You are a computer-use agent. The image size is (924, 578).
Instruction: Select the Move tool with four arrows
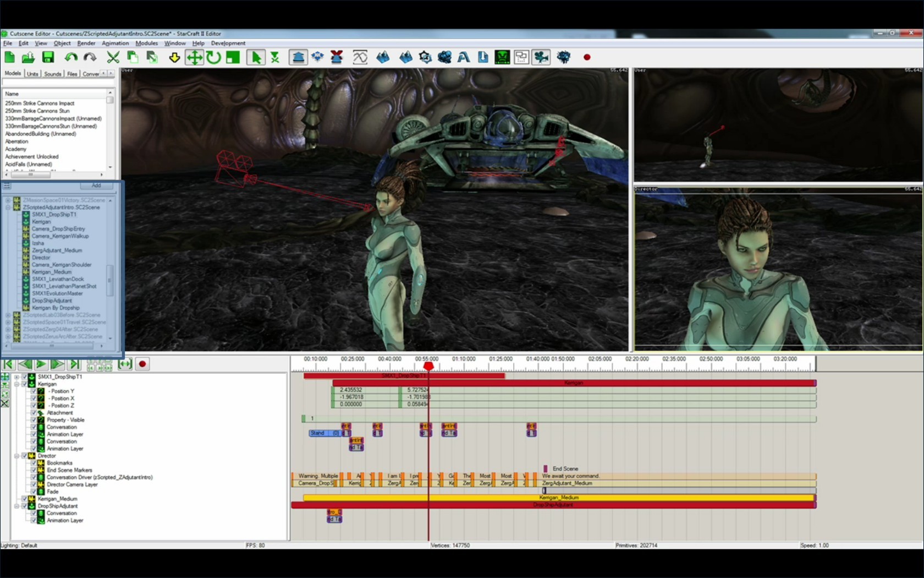click(x=194, y=57)
